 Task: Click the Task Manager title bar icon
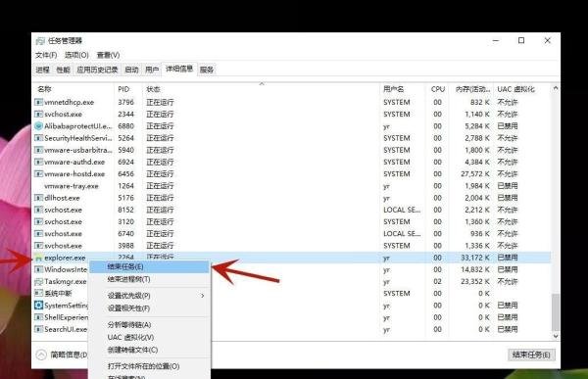coord(40,40)
